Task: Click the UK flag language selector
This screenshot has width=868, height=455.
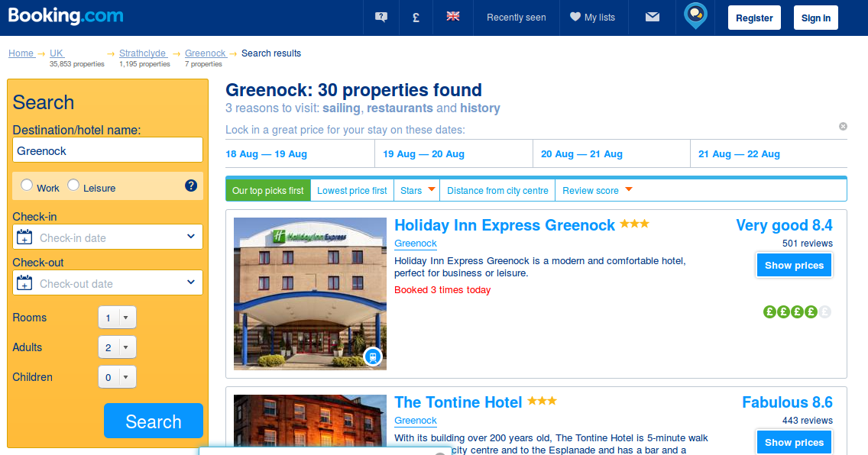Action: tap(453, 17)
